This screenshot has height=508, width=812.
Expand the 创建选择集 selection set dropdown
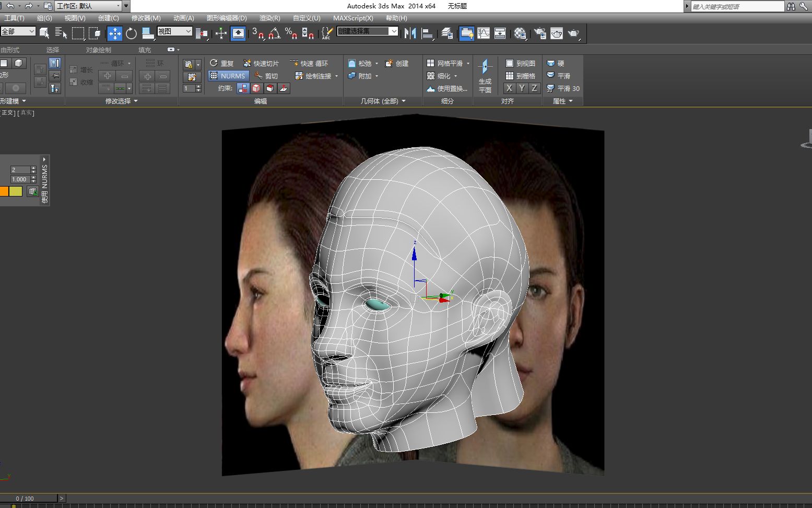click(x=394, y=31)
